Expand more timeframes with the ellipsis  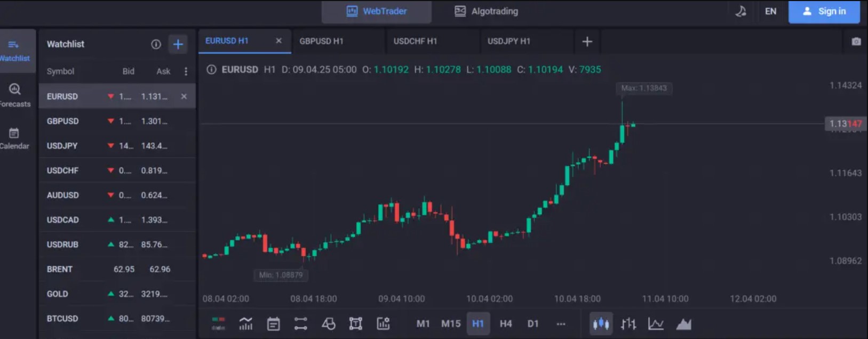[x=561, y=324]
